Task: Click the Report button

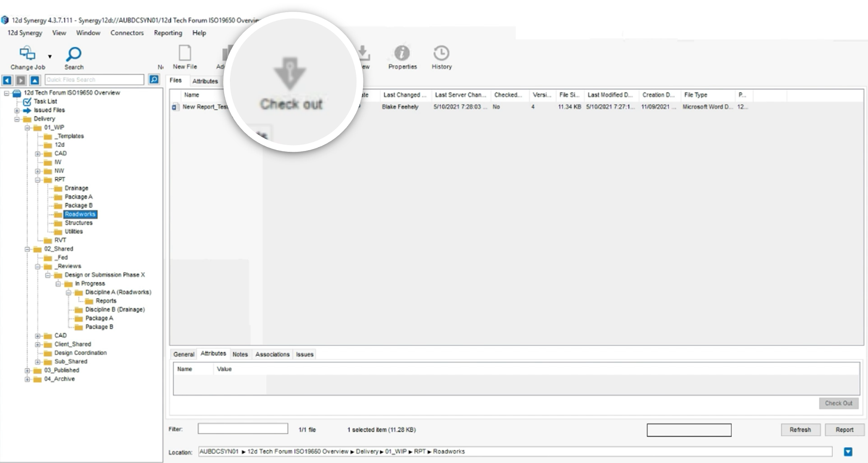Action: tap(844, 430)
